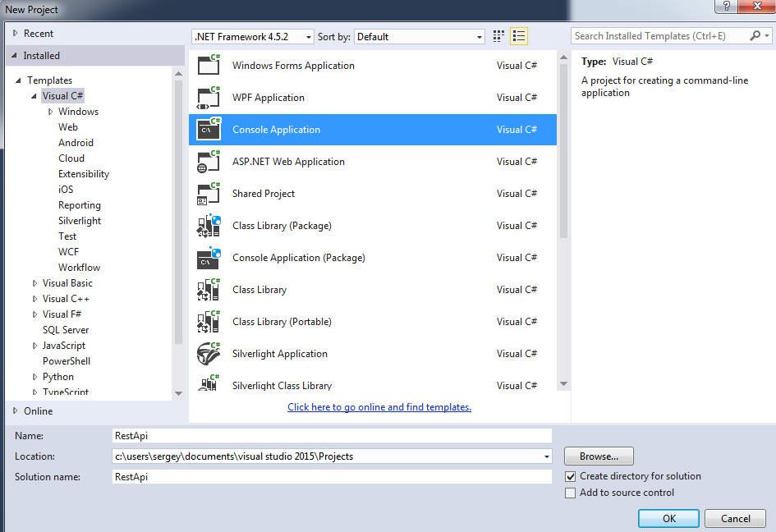The image size is (776, 532).
Task: Expand the Visual C++ node arrow
Action: point(34,299)
